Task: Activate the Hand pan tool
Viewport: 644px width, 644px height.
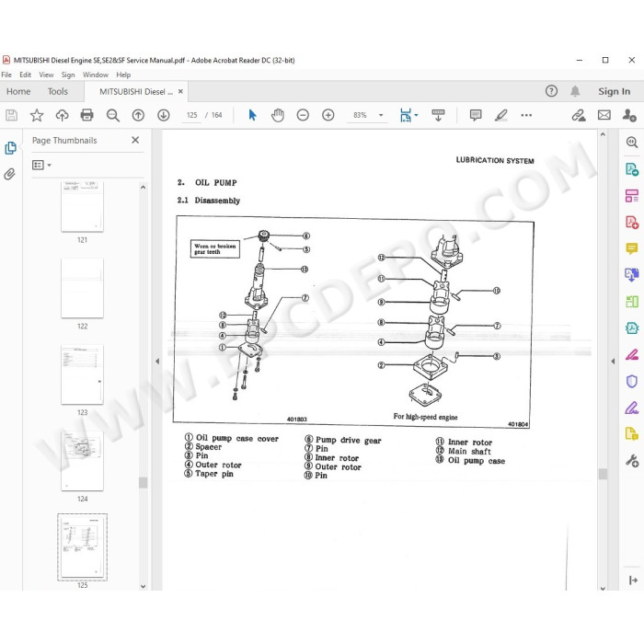Action: click(x=278, y=115)
